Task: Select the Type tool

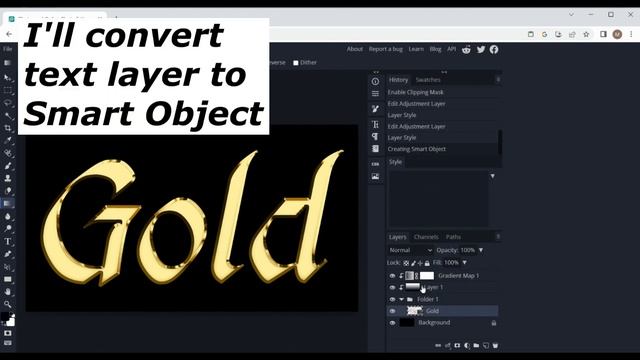Action: pyautogui.click(x=7, y=242)
